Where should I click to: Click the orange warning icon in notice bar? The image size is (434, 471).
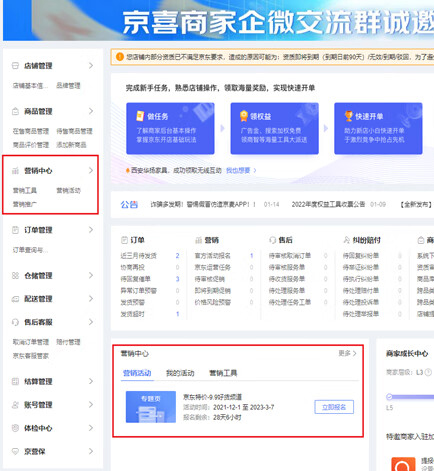(120, 57)
